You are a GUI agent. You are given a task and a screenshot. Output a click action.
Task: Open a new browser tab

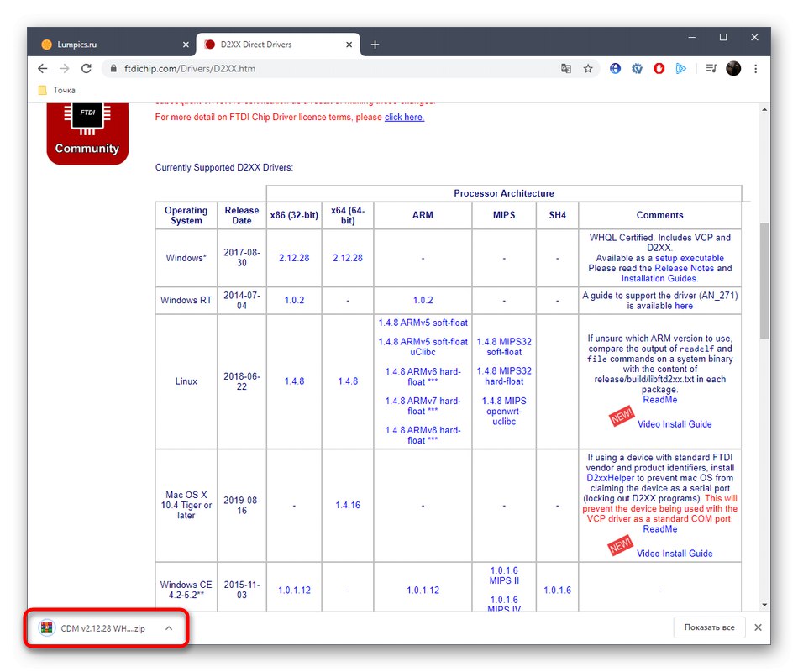pyautogui.click(x=375, y=45)
